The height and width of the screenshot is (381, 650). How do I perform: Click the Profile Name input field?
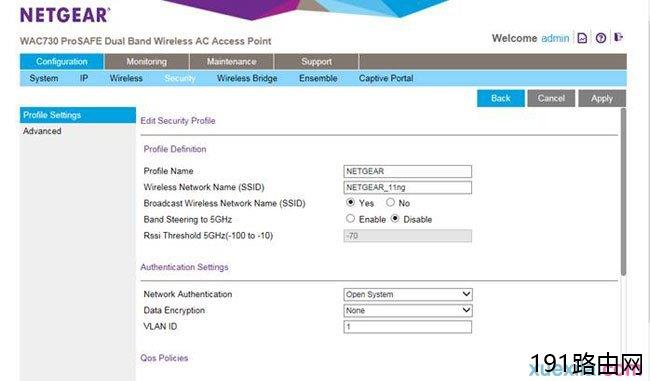(407, 171)
